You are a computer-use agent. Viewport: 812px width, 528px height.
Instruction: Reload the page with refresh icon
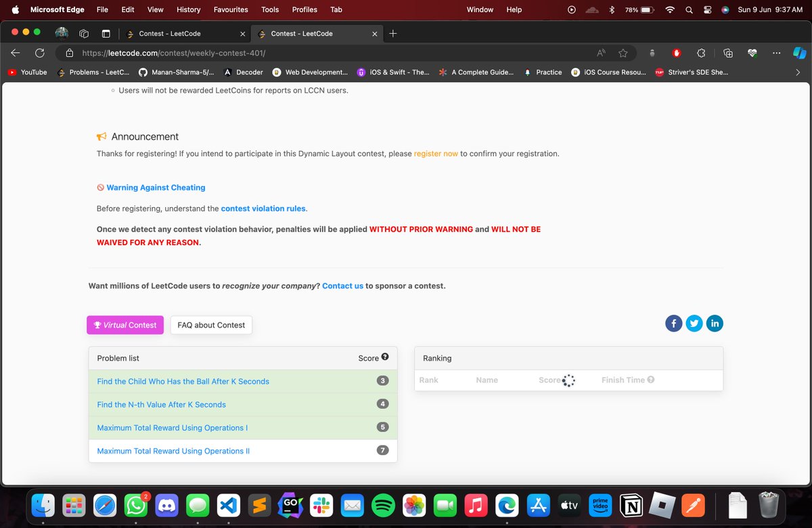click(40, 53)
